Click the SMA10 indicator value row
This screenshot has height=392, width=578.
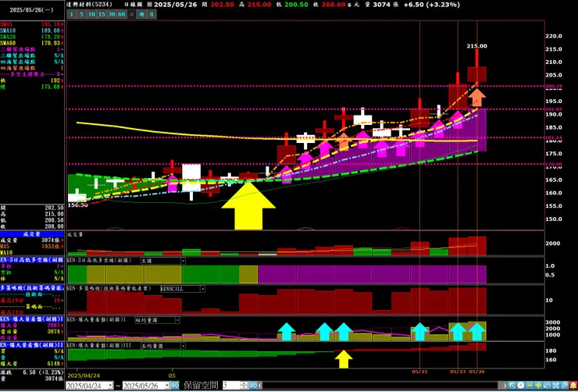point(32,30)
